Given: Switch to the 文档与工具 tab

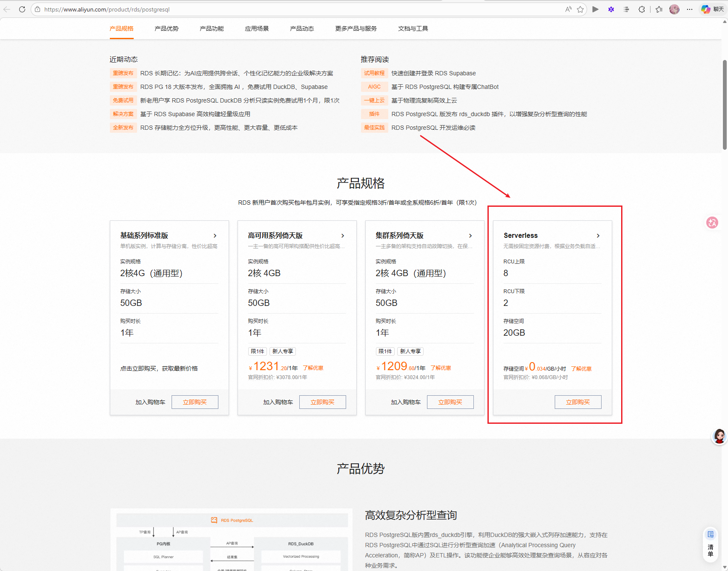Looking at the screenshot, I should 413,29.
